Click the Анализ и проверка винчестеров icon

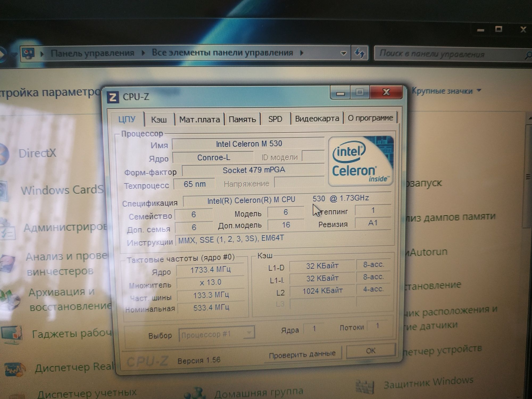[x=8, y=263]
